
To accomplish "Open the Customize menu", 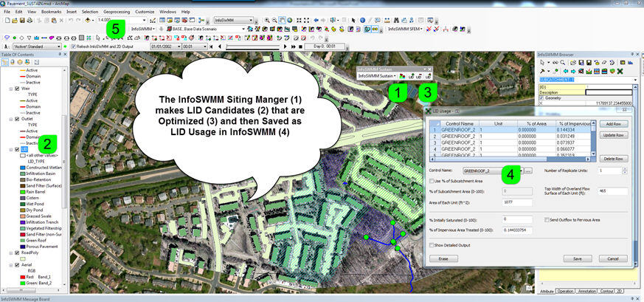I will click(x=145, y=12).
